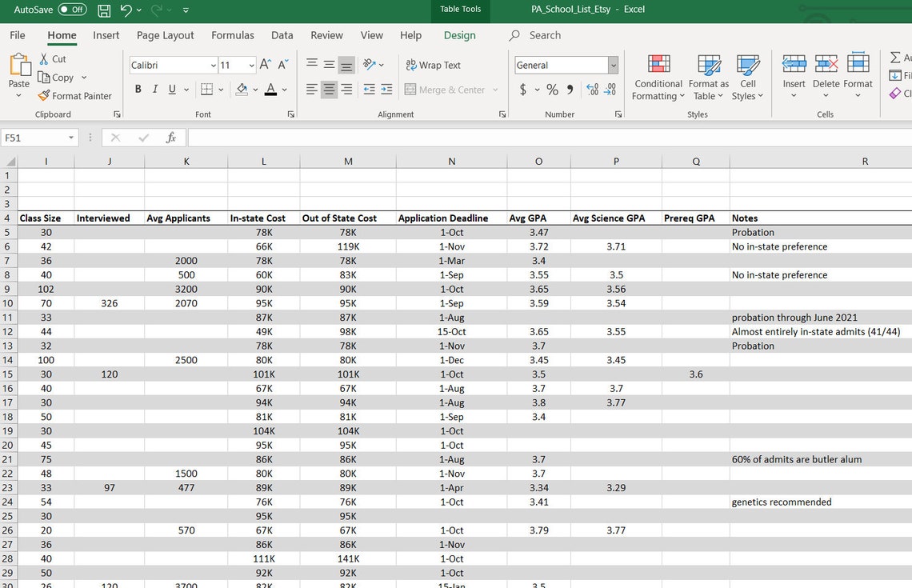Click the Format Painter button
The height and width of the screenshot is (588, 912).
point(74,96)
